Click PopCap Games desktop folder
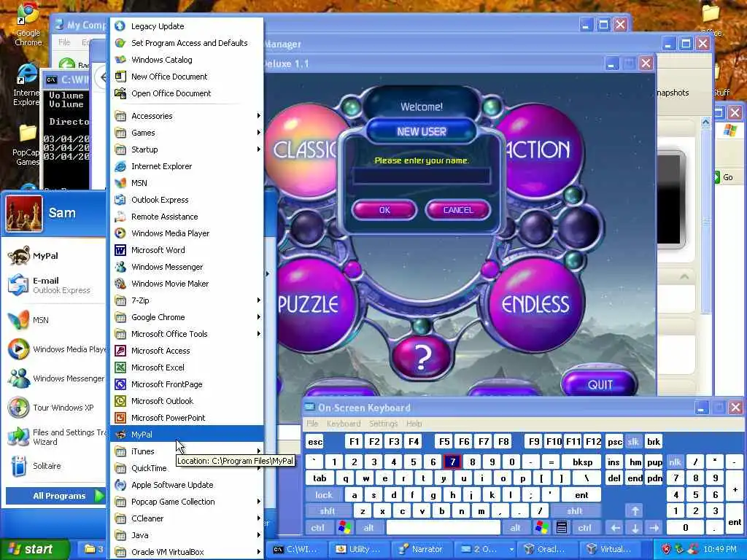This screenshot has height=560, width=747. [27, 146]
